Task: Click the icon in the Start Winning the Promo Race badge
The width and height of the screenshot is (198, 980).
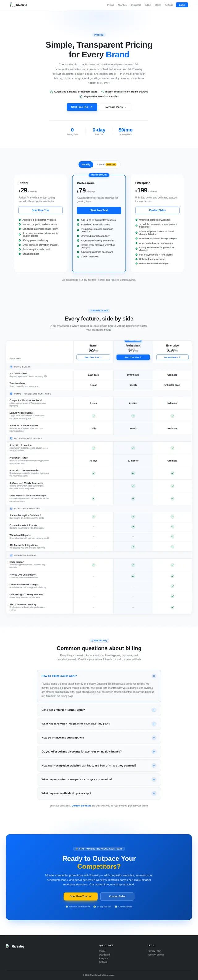Action: click(x=77, y=849)
